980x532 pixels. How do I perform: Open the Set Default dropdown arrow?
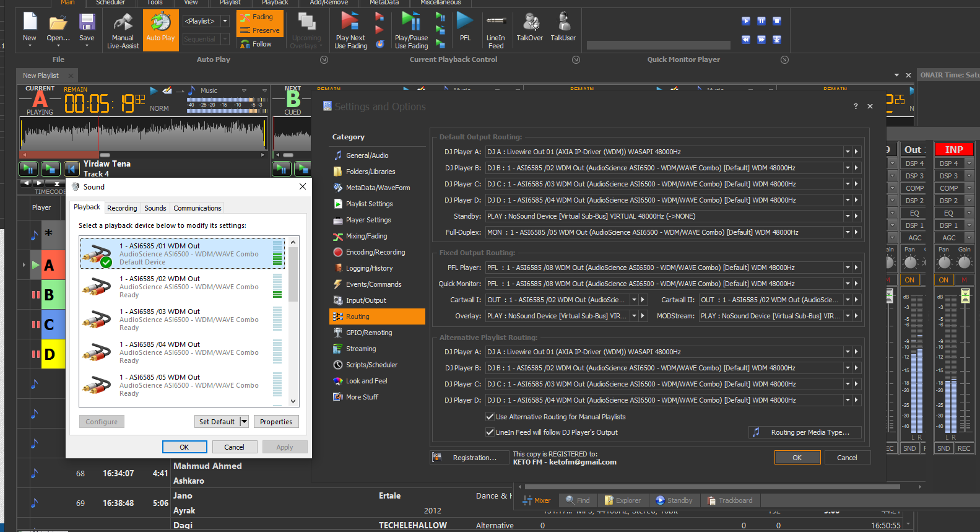[244, 422]
